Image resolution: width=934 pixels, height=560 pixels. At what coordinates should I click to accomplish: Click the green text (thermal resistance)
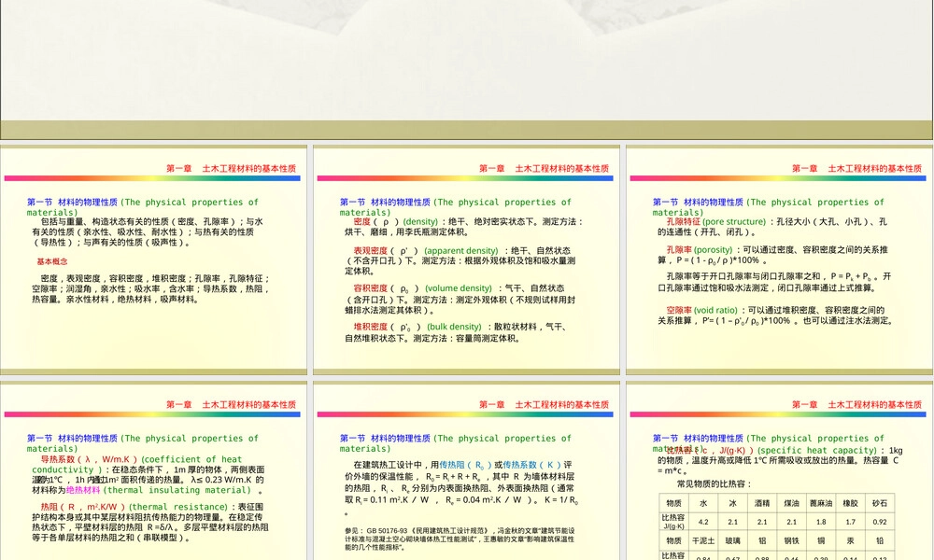[178, 507]
